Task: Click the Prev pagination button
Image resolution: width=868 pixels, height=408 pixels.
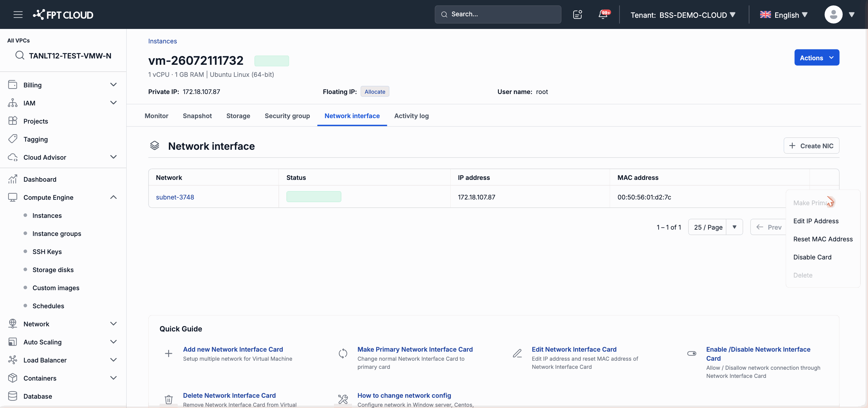Action: click(769, 227)
